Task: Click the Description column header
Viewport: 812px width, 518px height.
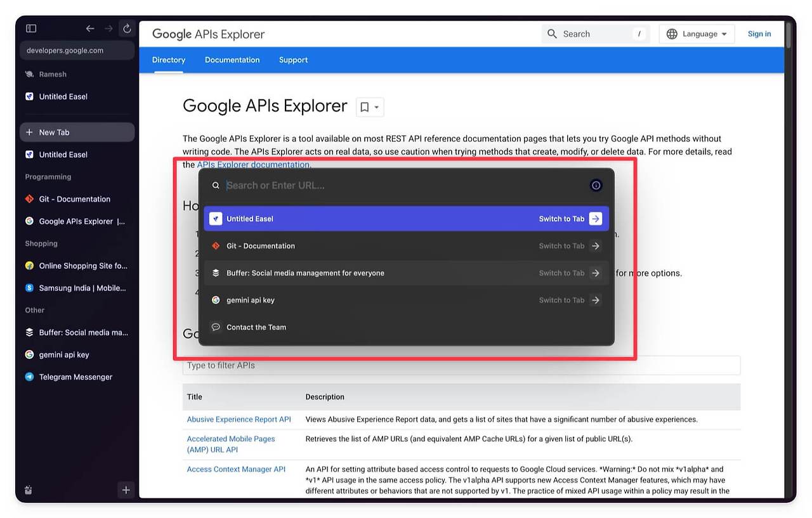Action: pyautogui.click(x=325, y=397)
